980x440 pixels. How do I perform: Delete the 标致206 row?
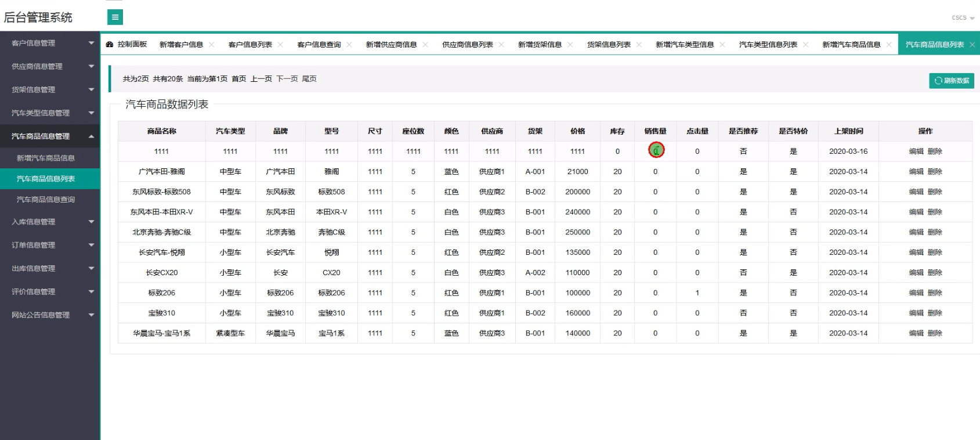point(935,293)
